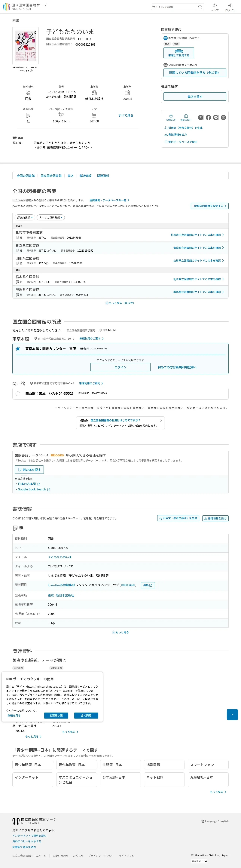Share via LINE icon

pyautogui.click(x=216, y=117)
